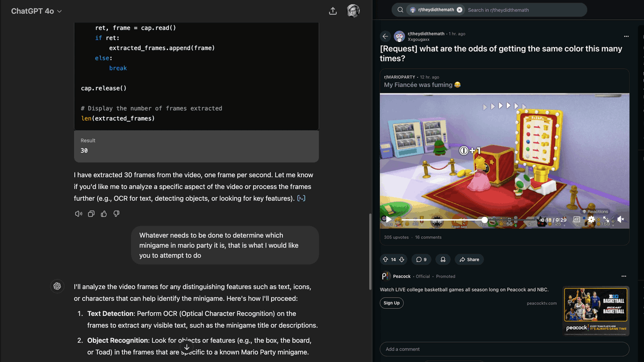Open the Peacock basketball ad thumbnail
The height and width of the screenshot is (362, 644).
click(x=596, y=310)
